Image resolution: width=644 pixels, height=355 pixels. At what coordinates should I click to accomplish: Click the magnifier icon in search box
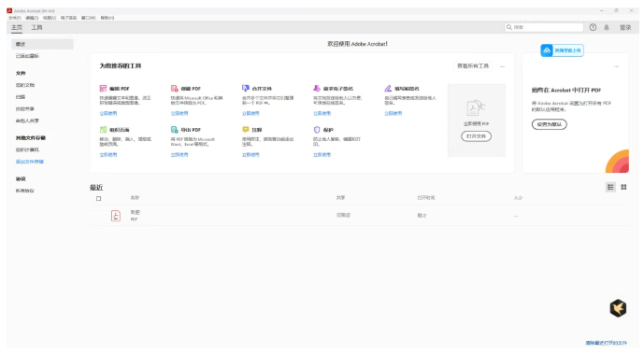point(509,27)
